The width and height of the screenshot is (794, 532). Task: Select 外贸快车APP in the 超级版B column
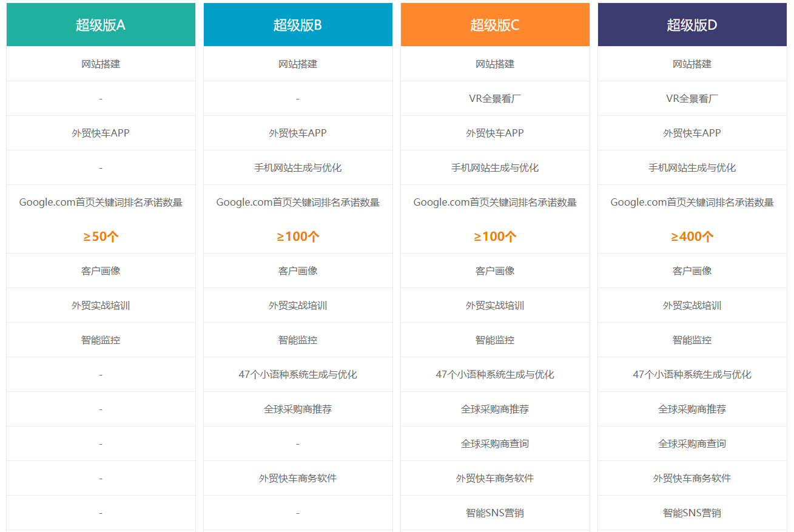point(298,133)
